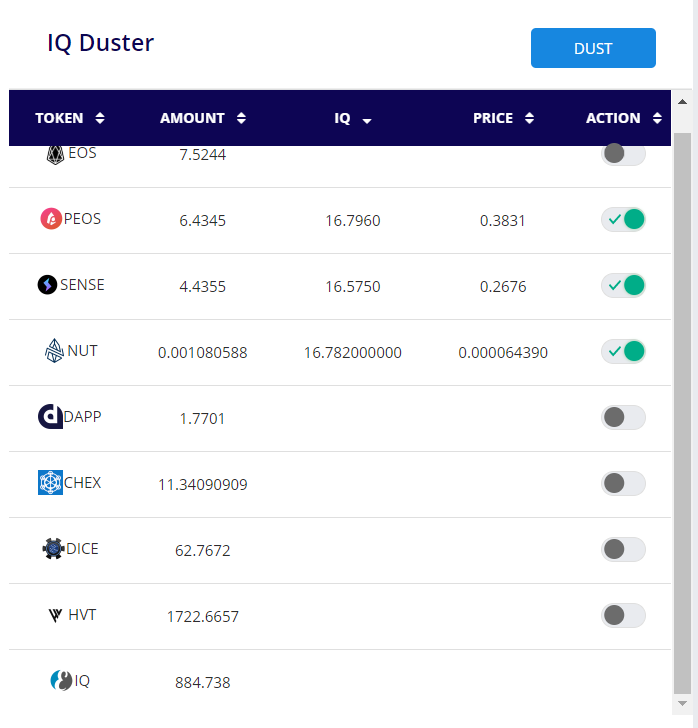Select the NUT price 0.000064390

(x=503, y=352)
